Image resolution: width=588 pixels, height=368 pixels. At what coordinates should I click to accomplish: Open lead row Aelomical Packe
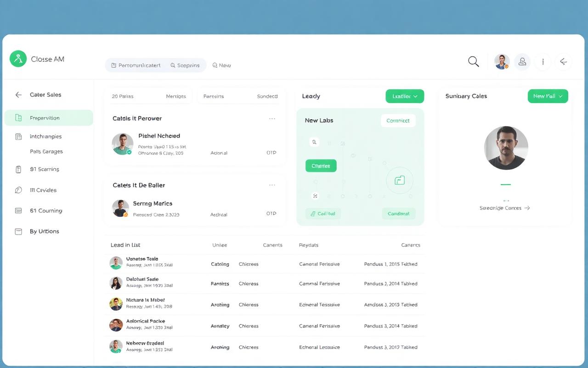point(265,325)
